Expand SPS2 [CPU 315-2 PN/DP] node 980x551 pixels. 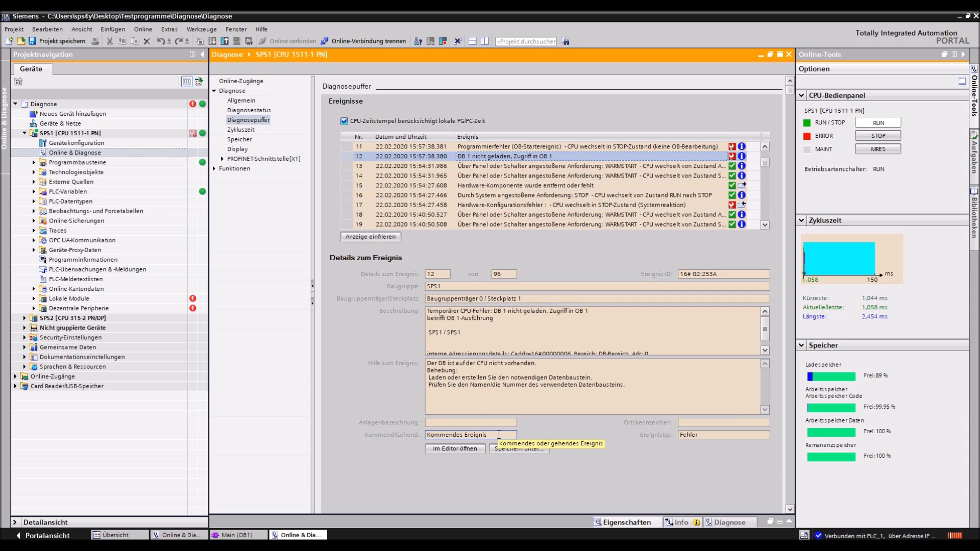tap(24, 318)
